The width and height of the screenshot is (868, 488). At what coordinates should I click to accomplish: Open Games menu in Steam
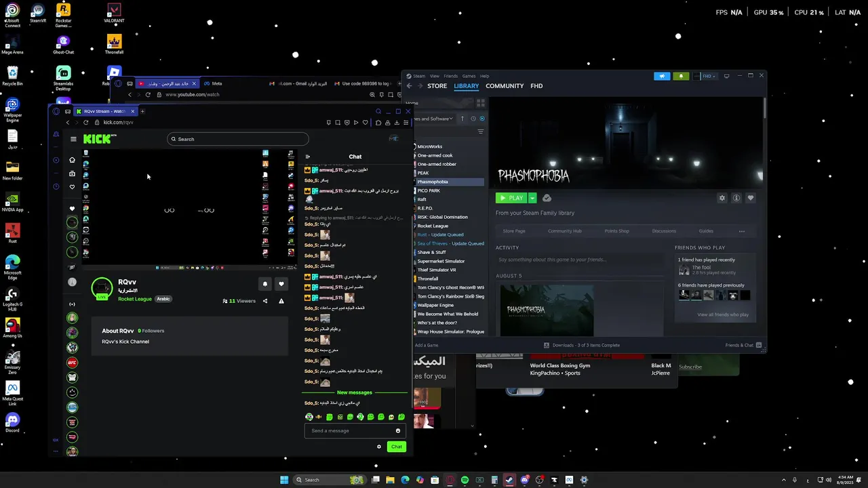[x=469, y=76]
